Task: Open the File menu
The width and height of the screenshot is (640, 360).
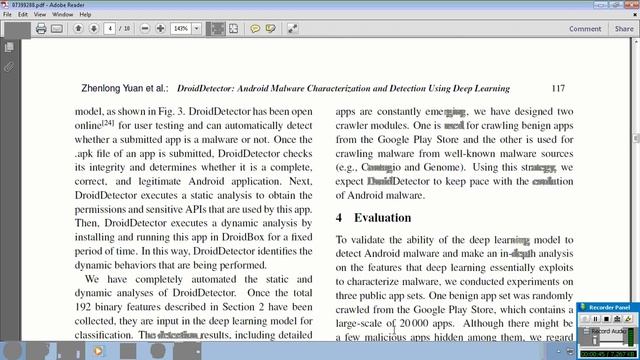Action: coord(7,14)
